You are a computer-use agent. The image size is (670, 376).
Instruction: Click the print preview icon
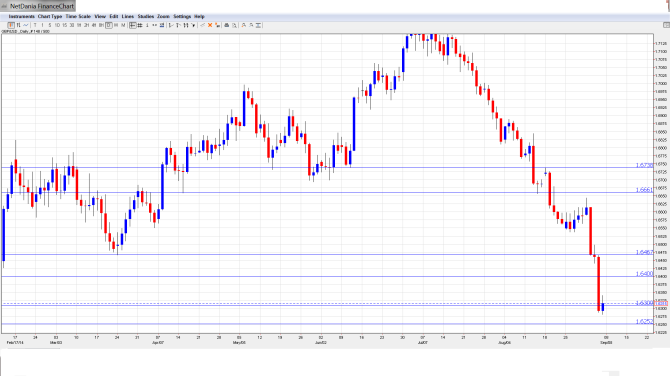(235, 25)
